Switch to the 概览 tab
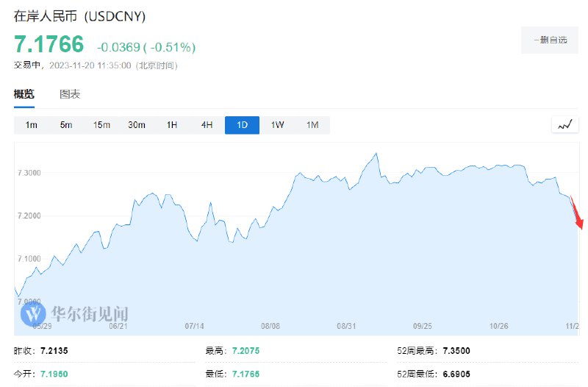Viewport: 588px width, 387px height. [x=24, y=94]
